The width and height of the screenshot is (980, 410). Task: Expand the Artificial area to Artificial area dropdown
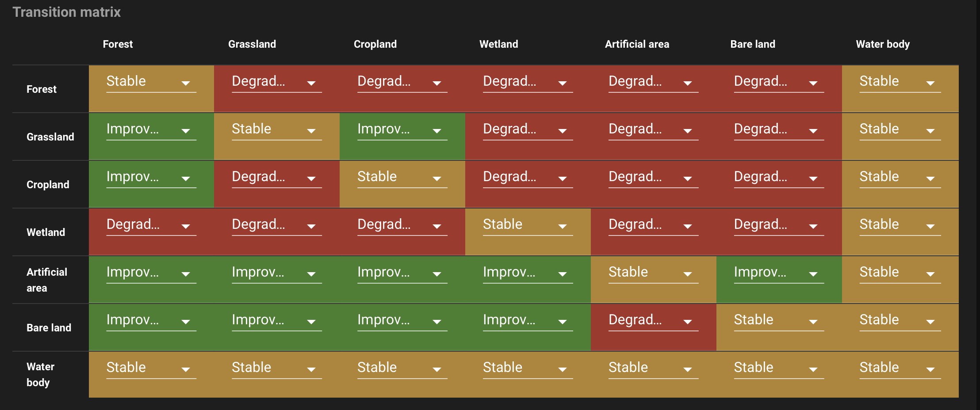[654, 273]
